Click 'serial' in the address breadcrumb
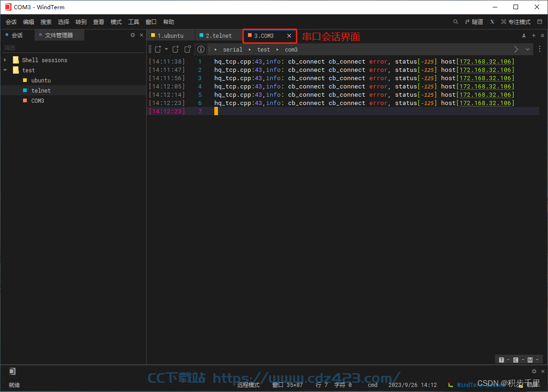 point(233,50)
